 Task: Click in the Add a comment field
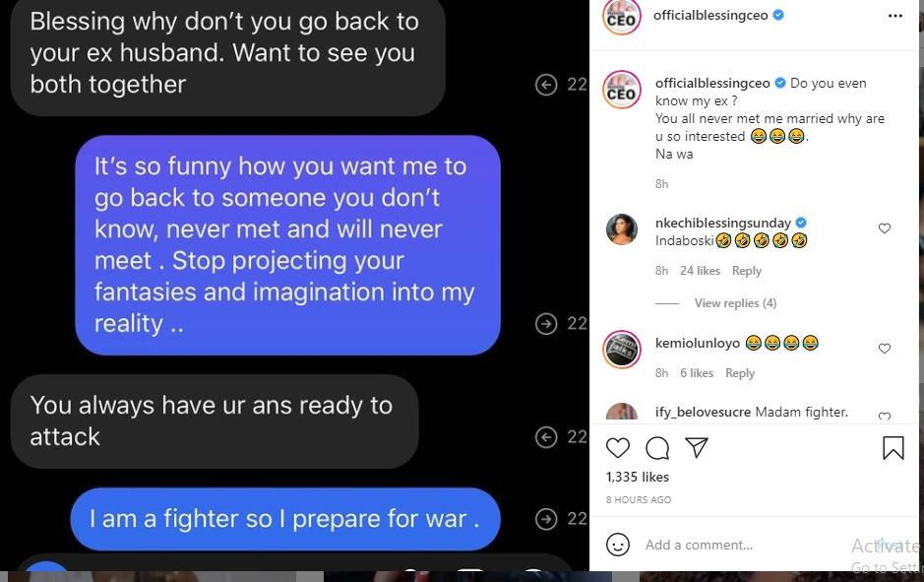(743, 545)
